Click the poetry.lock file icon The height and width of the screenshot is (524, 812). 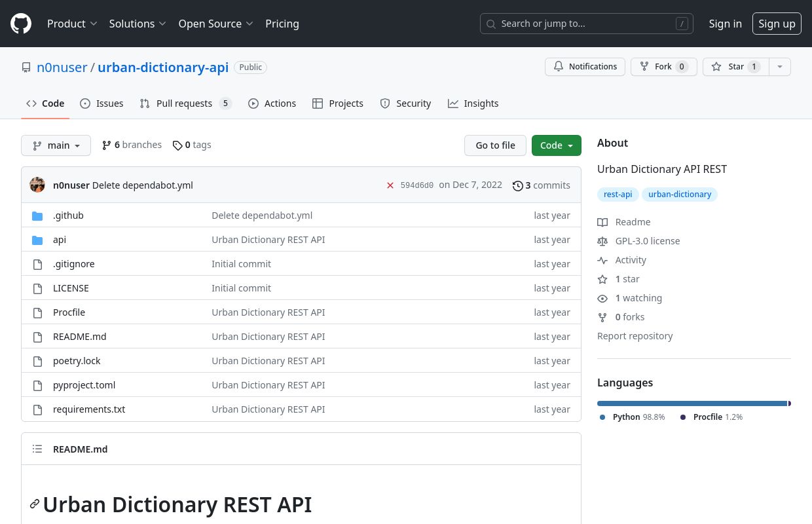point(37,361)
